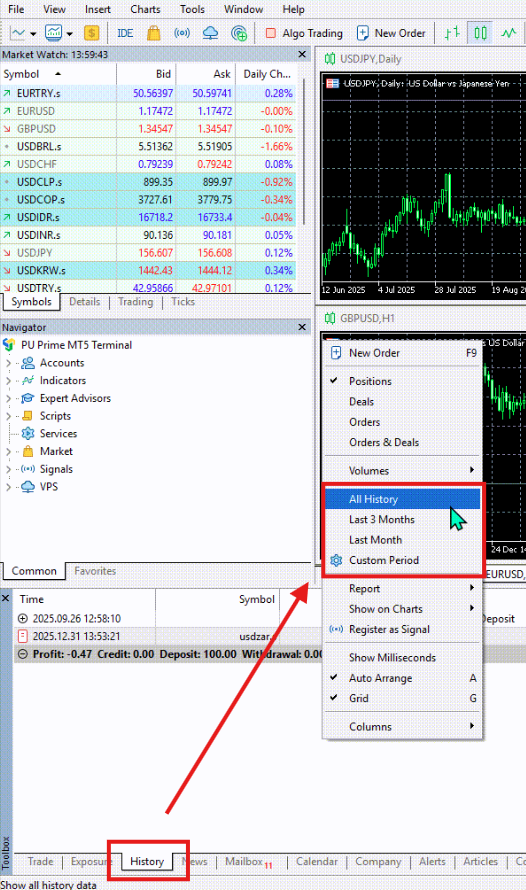Open the File menu
The width and height of the screenshot is (526, 890).
click(x=16, y=9)
